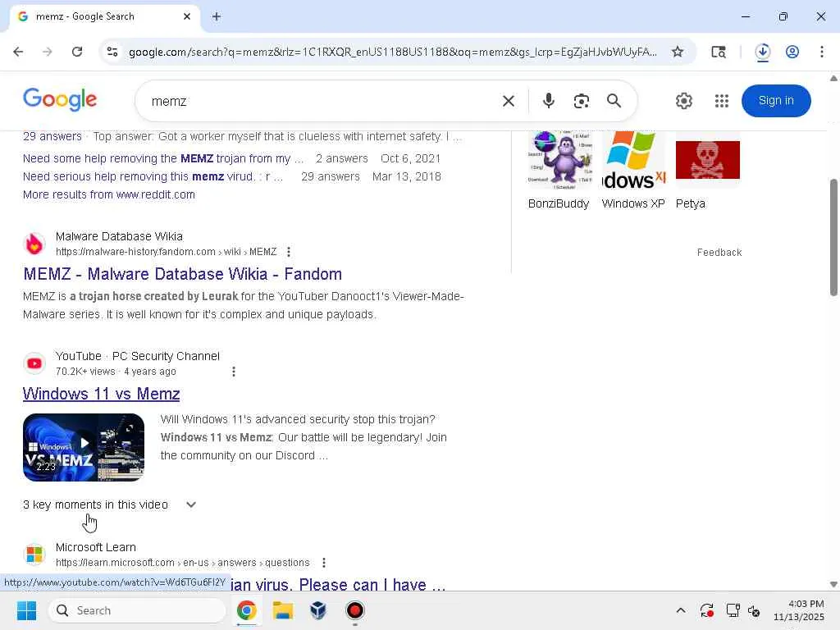Open VirtualBox from the taskbar
The width and height of the screenshot is (840, 630).
319,610
